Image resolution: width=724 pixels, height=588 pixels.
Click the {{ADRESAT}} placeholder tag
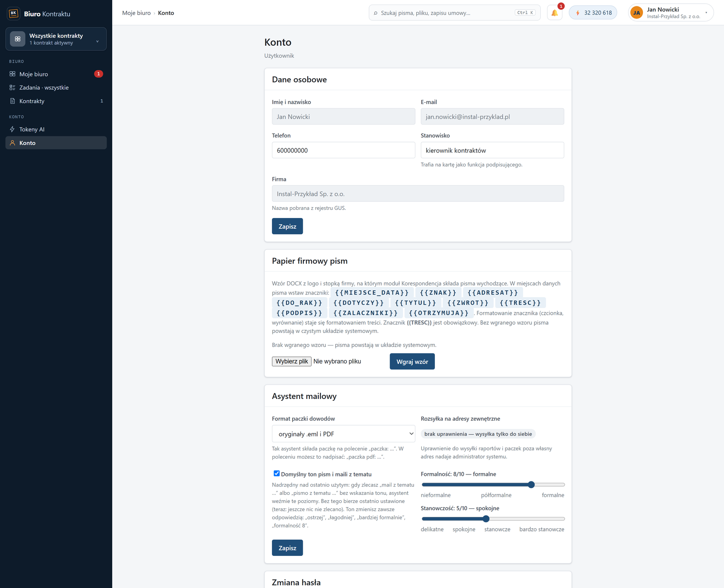coord(493,293)
